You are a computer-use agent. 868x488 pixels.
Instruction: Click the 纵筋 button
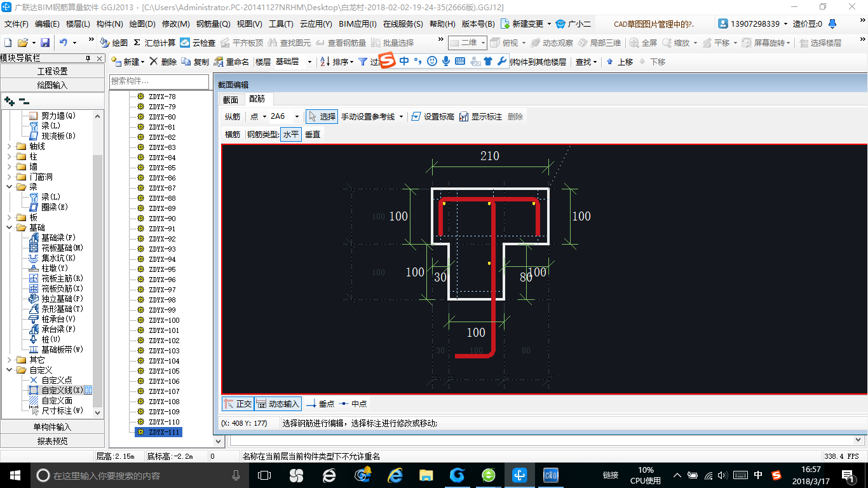[x=233, y=116]
